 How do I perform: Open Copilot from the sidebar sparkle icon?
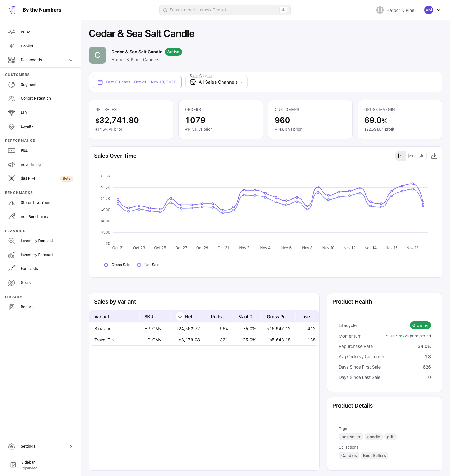click(12, 46)
